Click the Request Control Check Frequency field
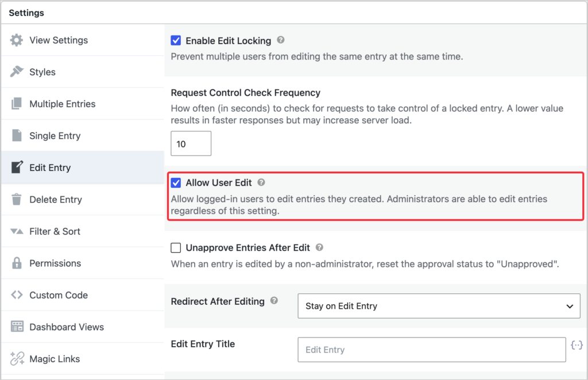 point(191,144)
